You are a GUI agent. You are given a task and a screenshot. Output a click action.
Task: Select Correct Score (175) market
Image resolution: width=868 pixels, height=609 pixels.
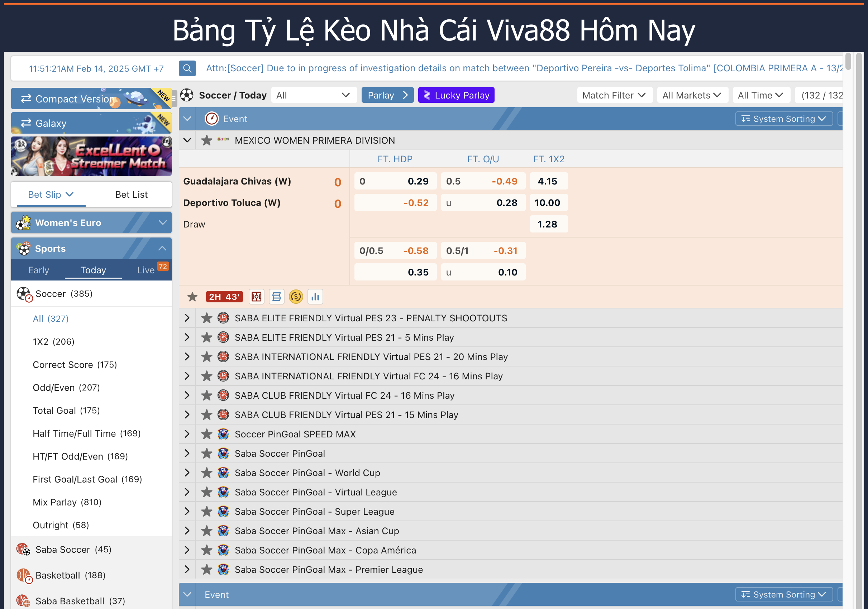(75, 365)
